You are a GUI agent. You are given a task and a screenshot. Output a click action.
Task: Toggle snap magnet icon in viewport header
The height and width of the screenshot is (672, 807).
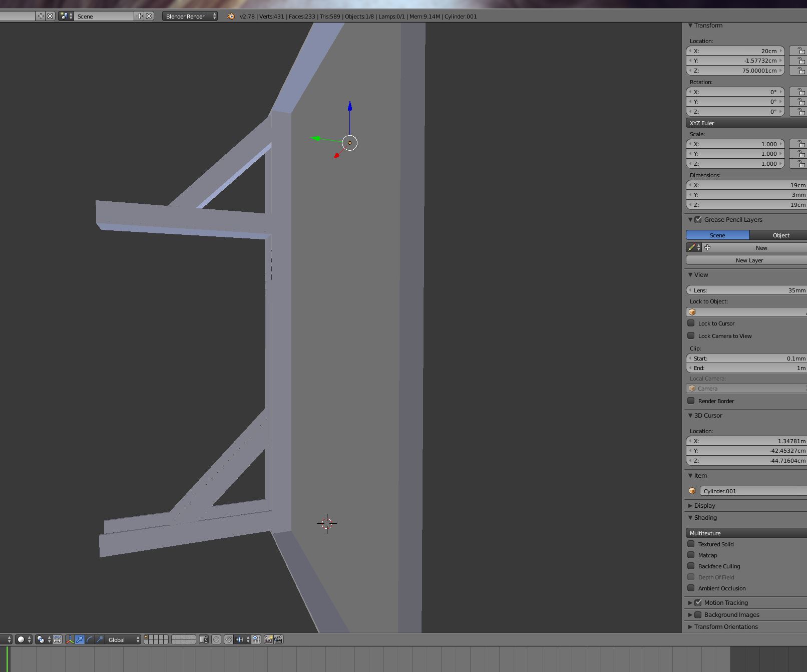pyautogui.click(x=228, y=639)
